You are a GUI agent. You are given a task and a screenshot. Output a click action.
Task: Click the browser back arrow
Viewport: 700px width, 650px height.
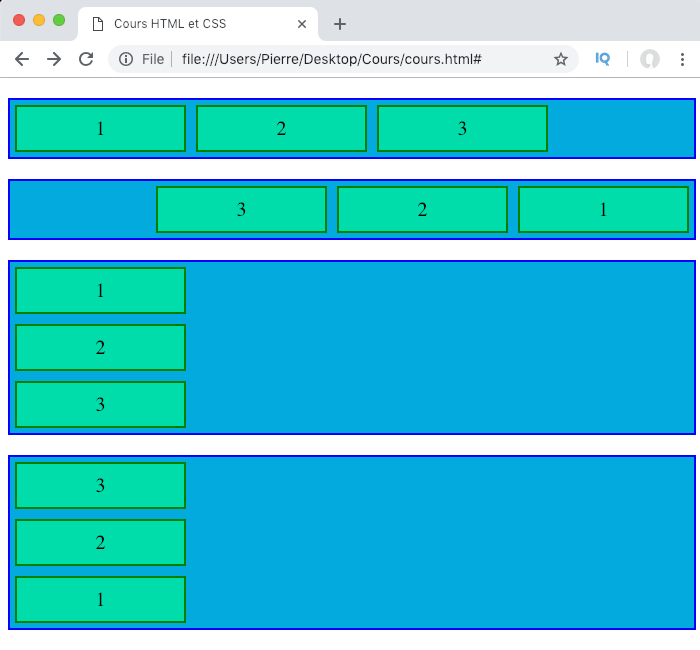[22, 59]
